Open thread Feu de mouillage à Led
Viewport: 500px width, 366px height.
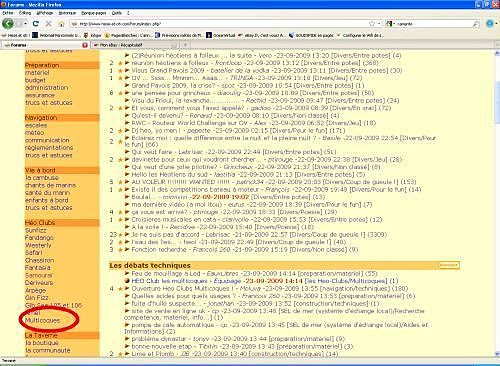[x=166, y=273]
